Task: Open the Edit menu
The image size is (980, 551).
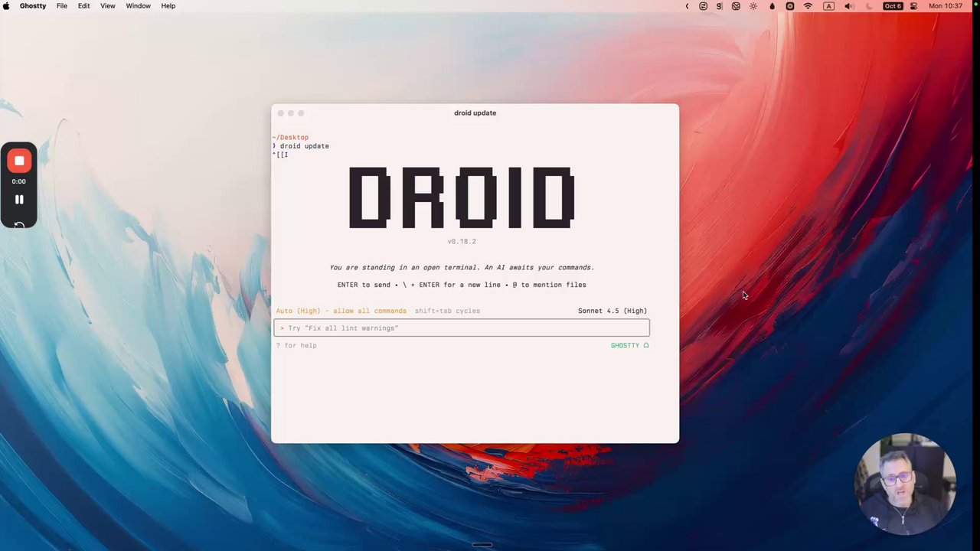Action: [x=83, y=6]
